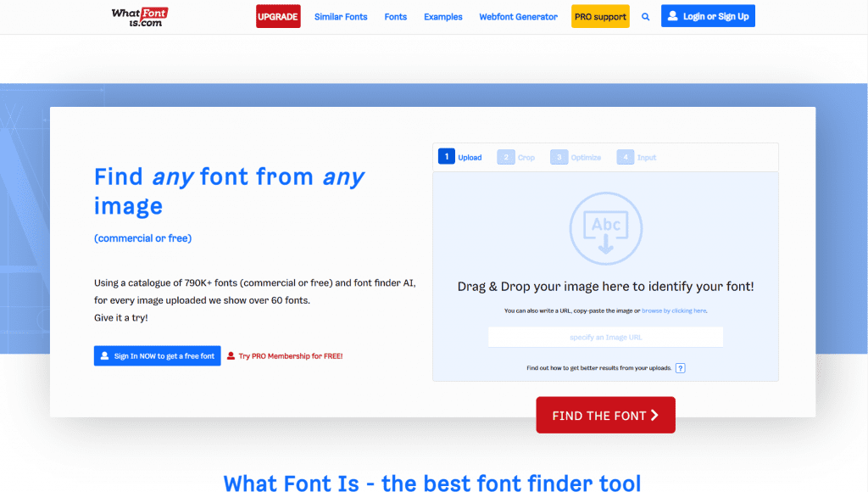Open the Webfont Generator link
The width and height of the screenshot is (868, 492).
tap(518, 17)
